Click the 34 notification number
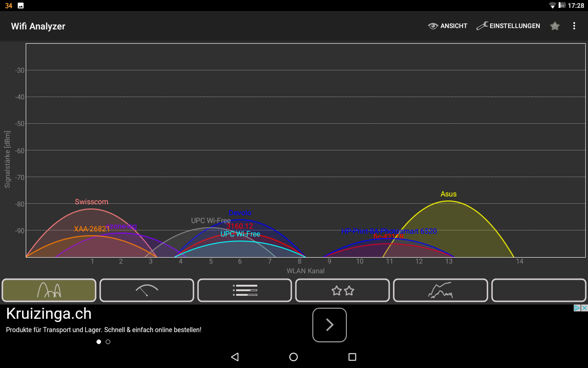Image resolution: width=588 pixels, height=368 pixels. click(x=9, y=6)
